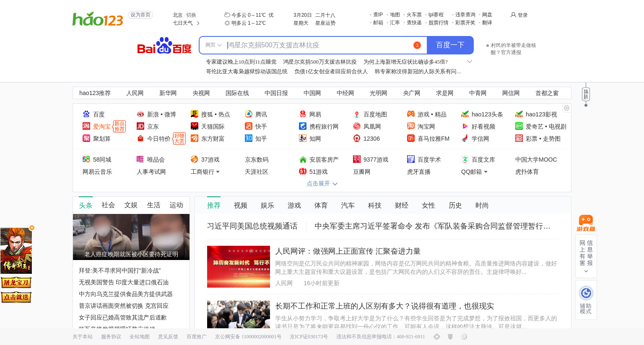Image resolution: width=644 pixels, height=345 pixels.
Task: Open 拜登:美不寻求同中国打"新冷战" headline
Action: point(120,270)
